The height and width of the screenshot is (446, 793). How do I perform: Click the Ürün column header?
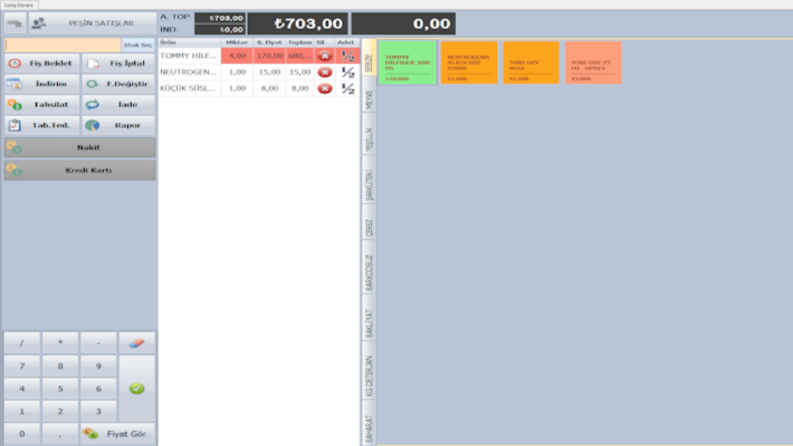click(x=189, y=42)
